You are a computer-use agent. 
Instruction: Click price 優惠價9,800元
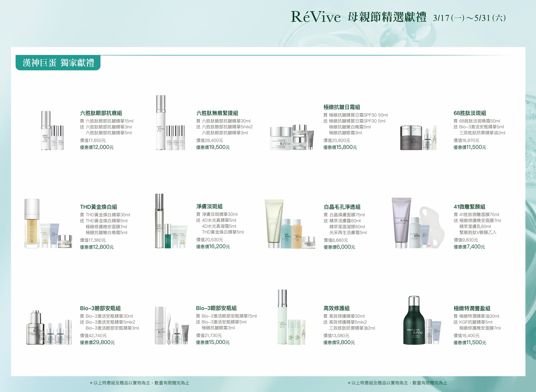coord(339,342)
